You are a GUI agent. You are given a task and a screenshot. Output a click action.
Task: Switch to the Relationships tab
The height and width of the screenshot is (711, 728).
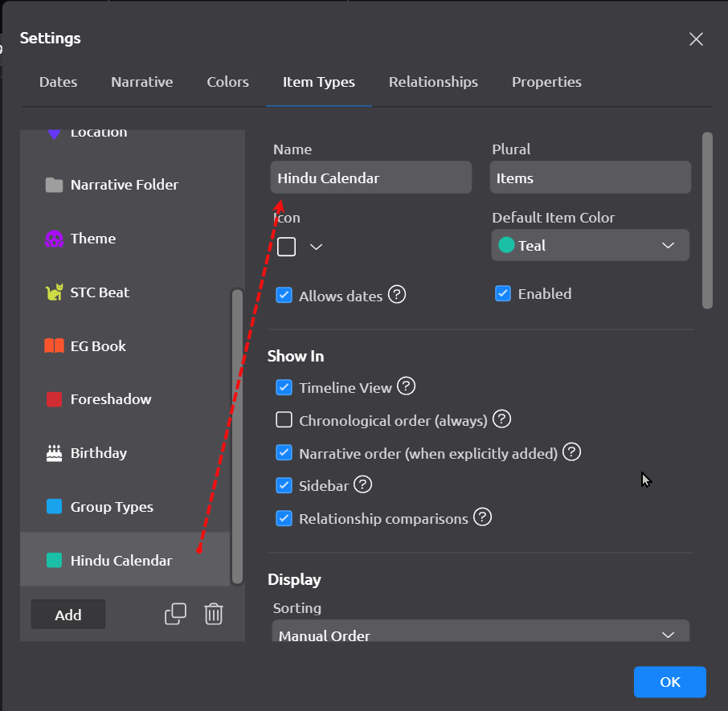click(433, 82)
